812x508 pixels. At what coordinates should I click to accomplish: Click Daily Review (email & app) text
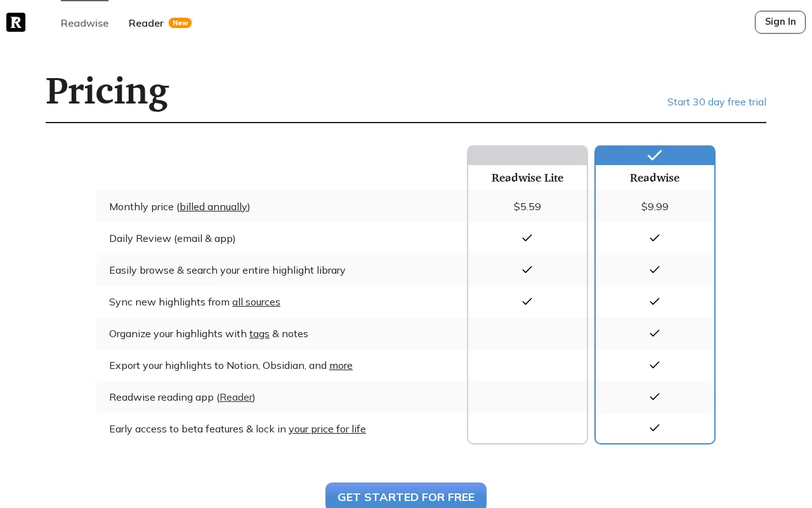click(172, 239)
